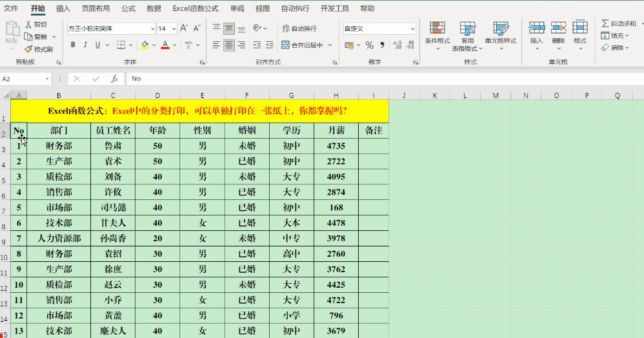The width and height of the screenshot is (644, 338).
Task: Click the Decrease Font Size icon
Action: coord(197,28)
